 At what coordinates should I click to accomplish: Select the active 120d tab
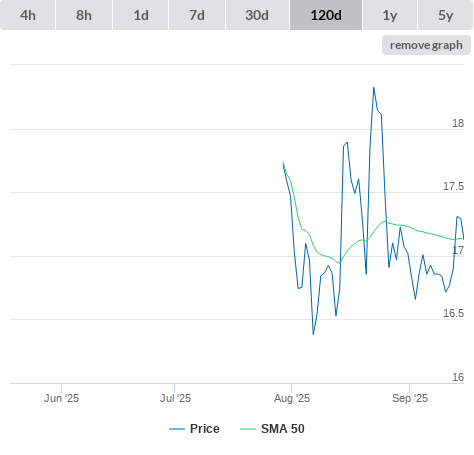(x=326, y=15)
